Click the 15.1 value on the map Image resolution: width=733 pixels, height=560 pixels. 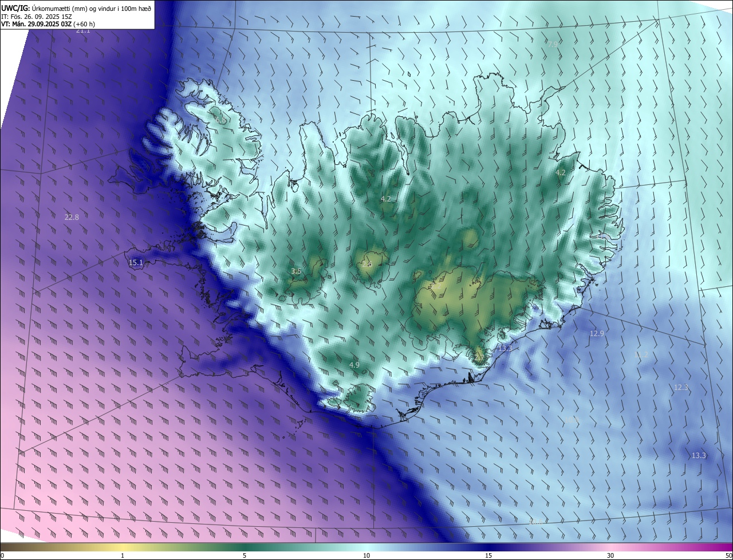pyautogui.click(x=136, y=263)
